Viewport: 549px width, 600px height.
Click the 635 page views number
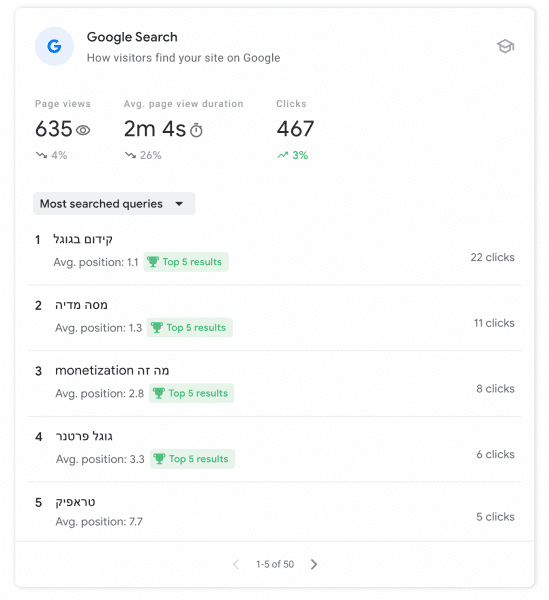click(x=54, y=129)
